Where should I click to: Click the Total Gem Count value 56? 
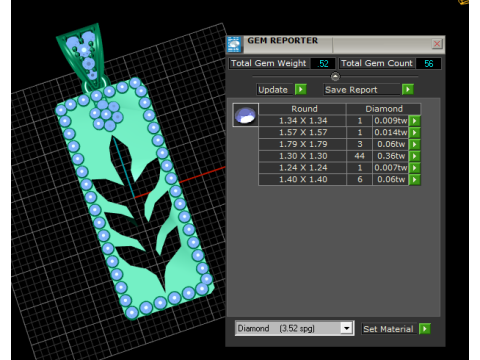pyautogui.click(x=428, y=63)
